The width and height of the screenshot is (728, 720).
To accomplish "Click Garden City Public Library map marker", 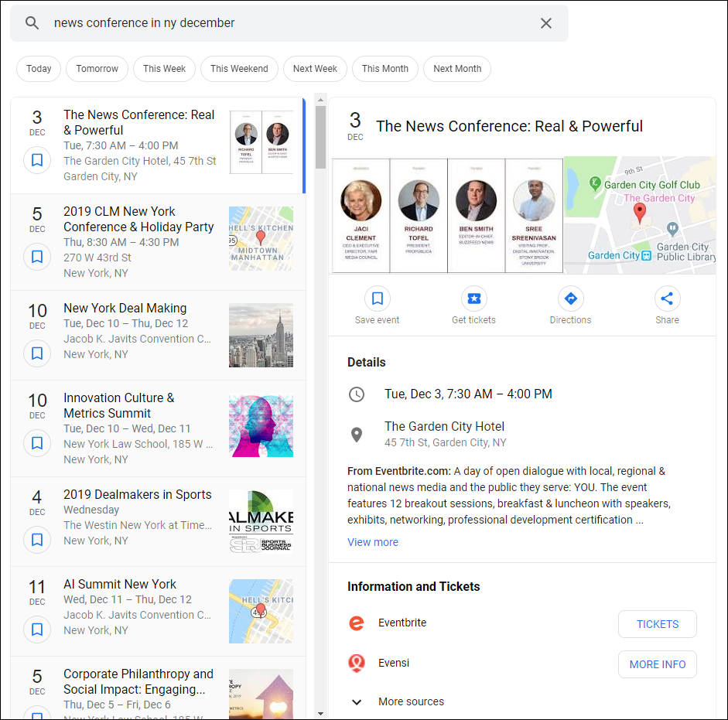I will click(672, 228).
